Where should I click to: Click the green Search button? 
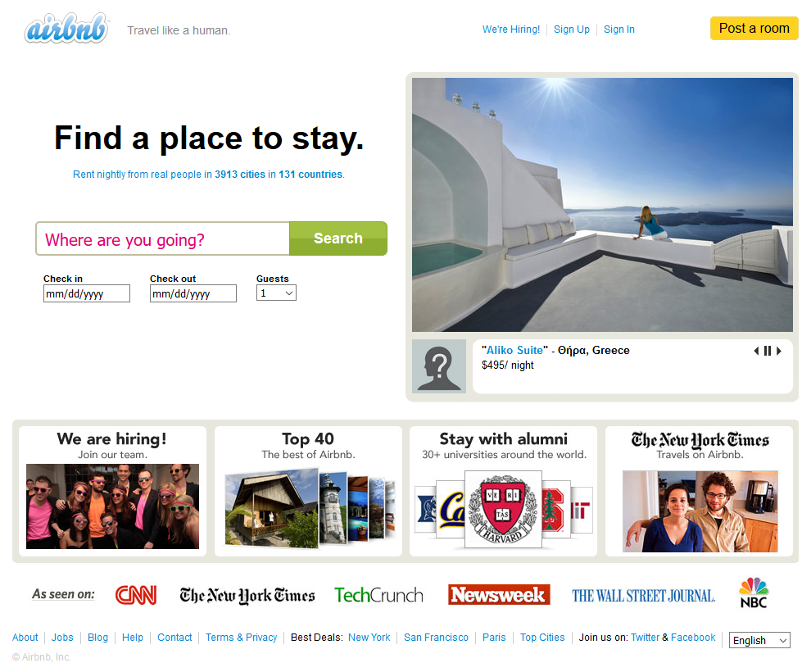click(x=338, y=238)
